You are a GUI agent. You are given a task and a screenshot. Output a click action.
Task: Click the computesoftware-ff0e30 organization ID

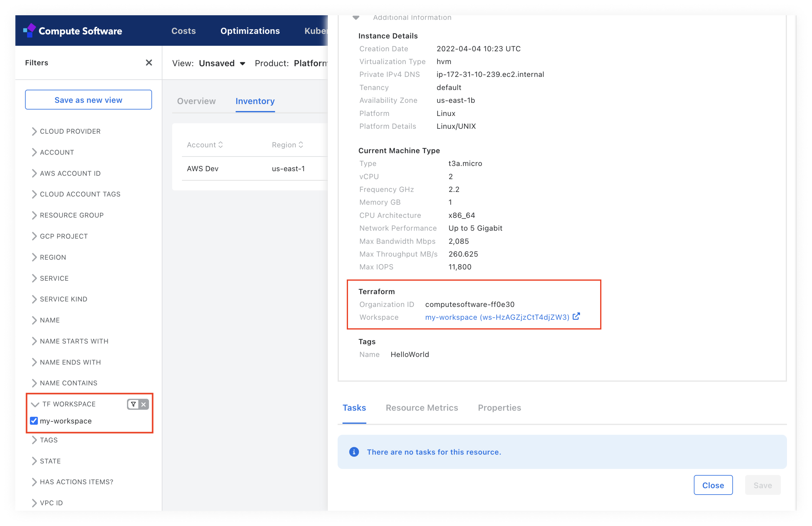click(x=470, y=304)
